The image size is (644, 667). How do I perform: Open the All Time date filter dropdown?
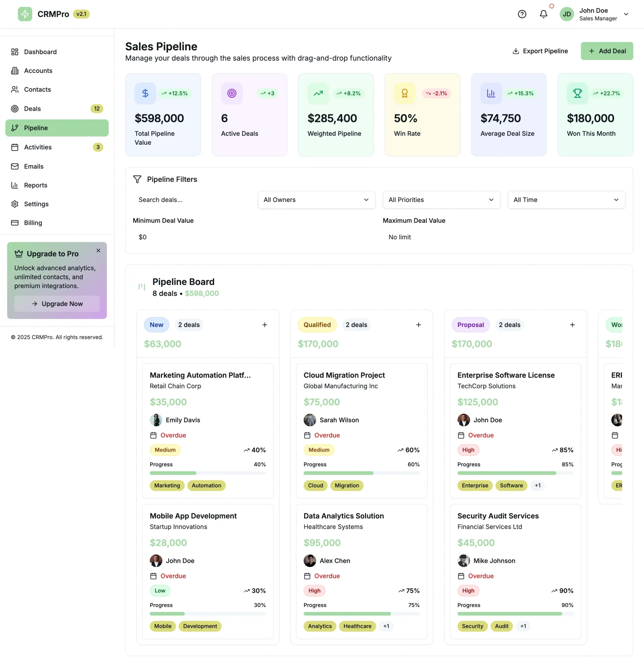(x=566, y=200)
